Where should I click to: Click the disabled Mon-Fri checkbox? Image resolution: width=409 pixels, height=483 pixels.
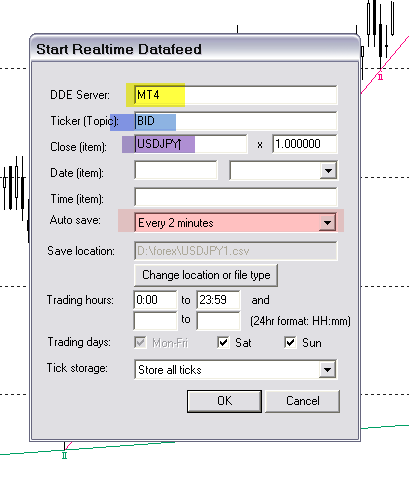tap(140, 342)
